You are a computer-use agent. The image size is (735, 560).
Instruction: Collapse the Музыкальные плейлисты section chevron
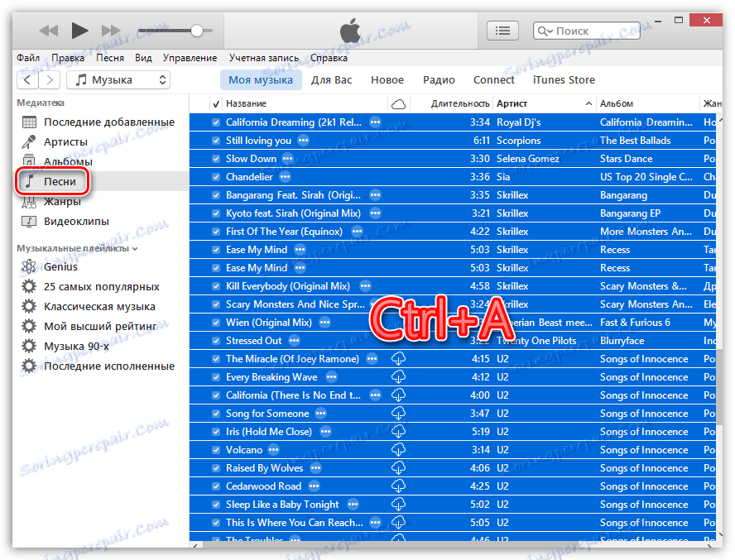point(135,249)
